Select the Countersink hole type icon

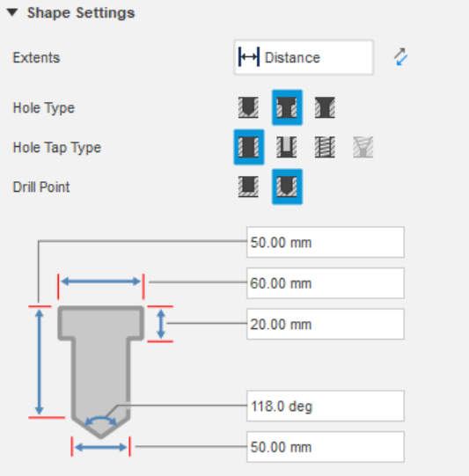[325, 107]
